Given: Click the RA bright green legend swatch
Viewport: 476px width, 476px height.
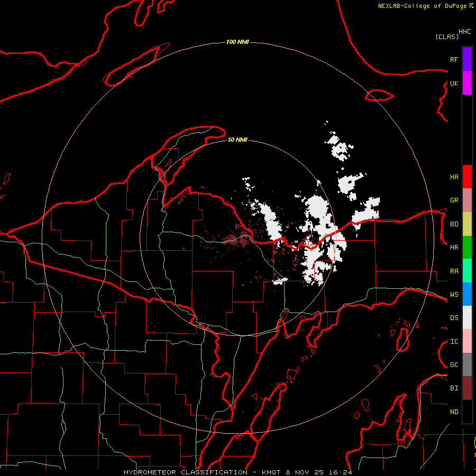Looking at the screenshot, I should tap(467, 271).
